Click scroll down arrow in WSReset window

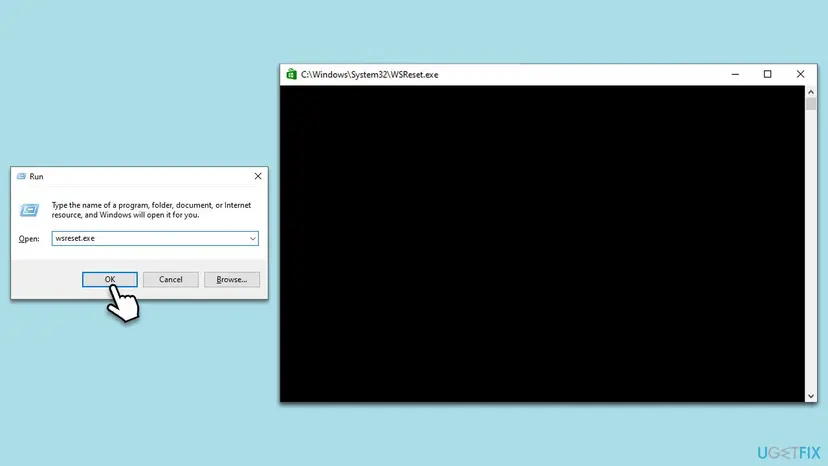click(x=811, y=396)
